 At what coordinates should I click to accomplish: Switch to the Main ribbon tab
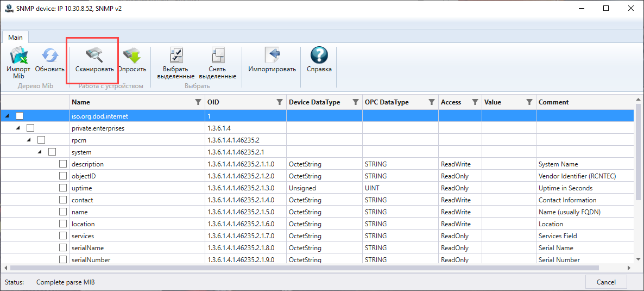pyautogui.click(x=16, y=37)
